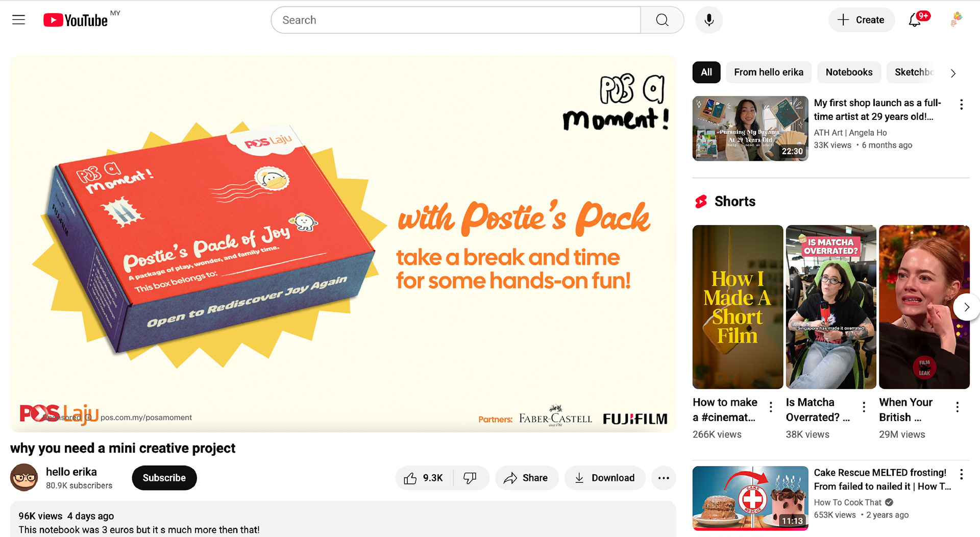Subscribe to hello erika channel
Viewport: 980px width, 537px height.
pyautogui.click(x=164, y=478)
